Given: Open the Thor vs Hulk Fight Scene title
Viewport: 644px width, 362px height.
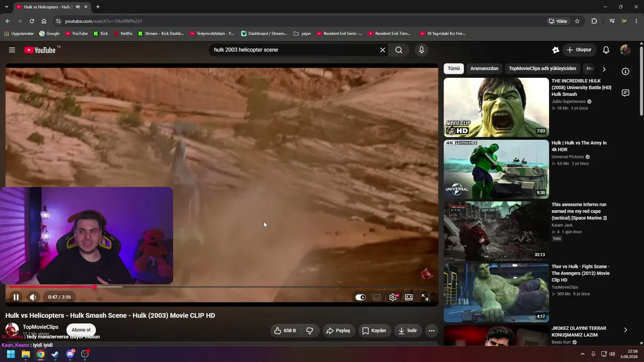Looking at the screenshot, I should tap(581, 273).
